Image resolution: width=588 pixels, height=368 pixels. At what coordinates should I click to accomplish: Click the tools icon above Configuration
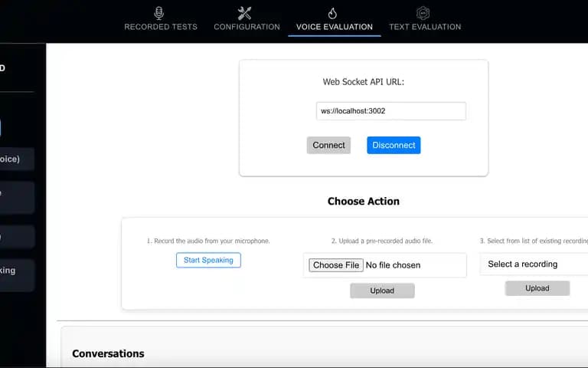point(244,13)
